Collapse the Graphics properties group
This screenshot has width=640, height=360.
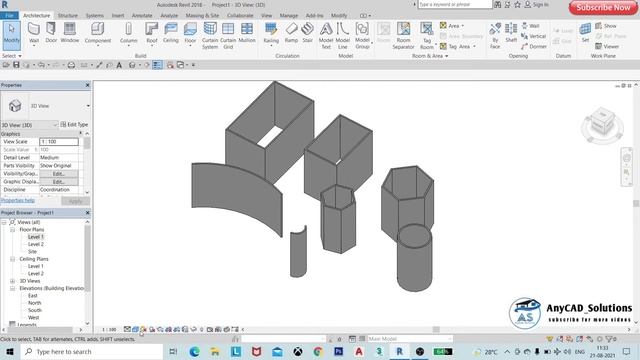(x=80, y=133)
